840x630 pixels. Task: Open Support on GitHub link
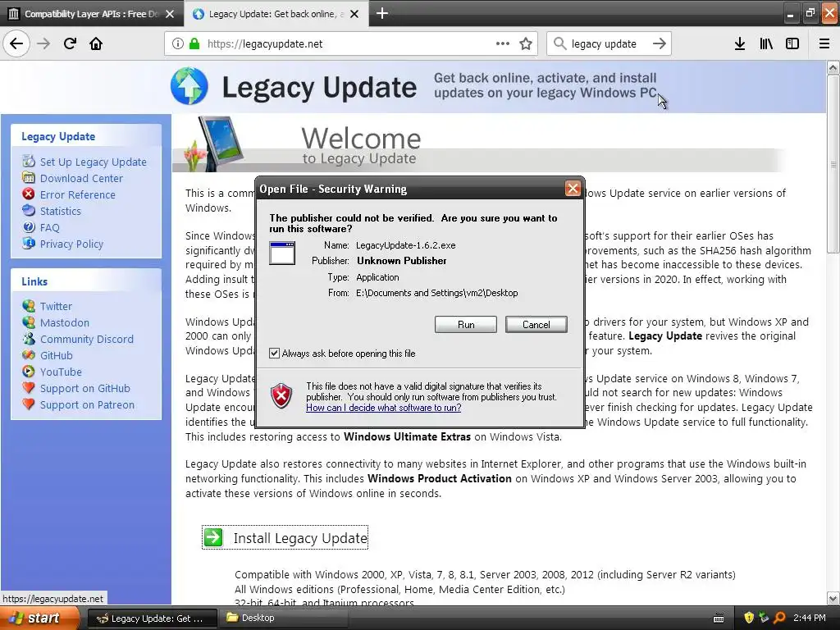[x=85, y=388]
